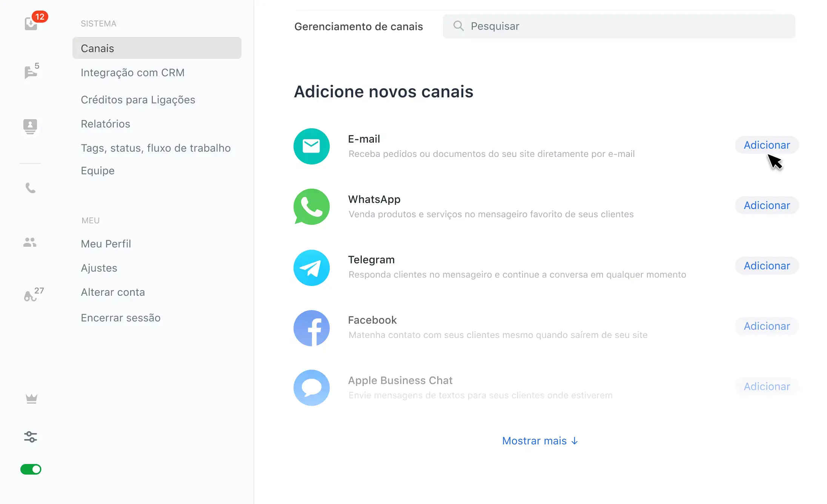Viewport: 827px width, 504px height.
Task: Open Relatórios in the sidebar menu
Action: click(x=106, y=124)
